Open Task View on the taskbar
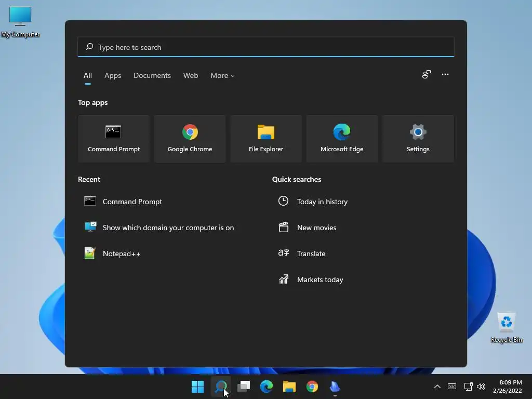The width and height of the screenshot is (532, 399). pos(244,387)
